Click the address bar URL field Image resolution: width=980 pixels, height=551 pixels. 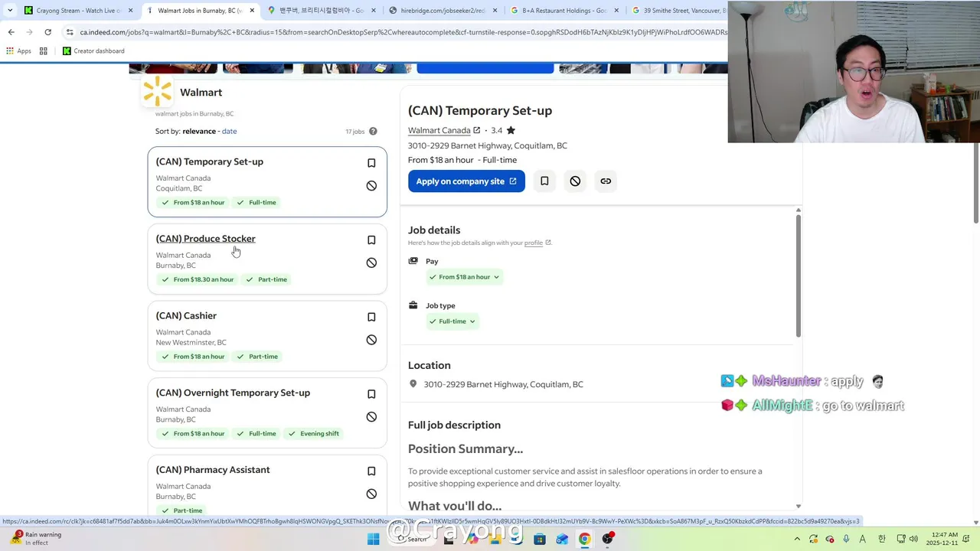point(403,32)
